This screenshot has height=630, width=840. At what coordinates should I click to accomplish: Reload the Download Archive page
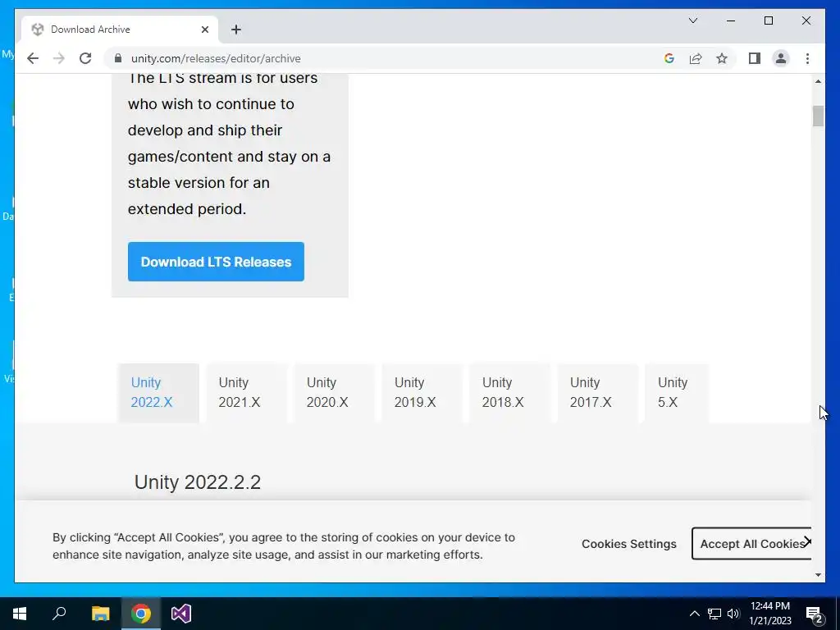pyautogui.click(x=85, y=58)
